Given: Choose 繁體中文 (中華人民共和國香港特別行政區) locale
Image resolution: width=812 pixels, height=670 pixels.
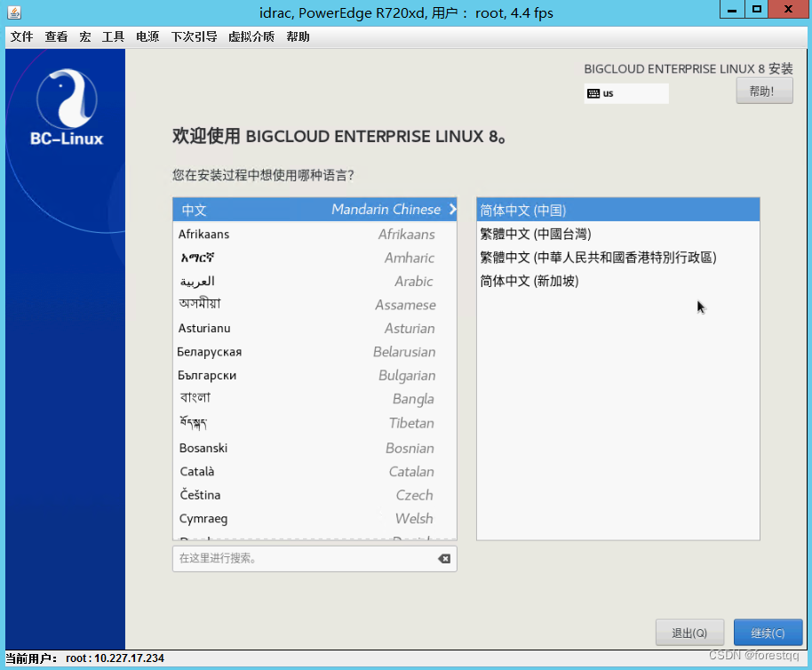Looking at the screenshot, I should pos(618,258).
